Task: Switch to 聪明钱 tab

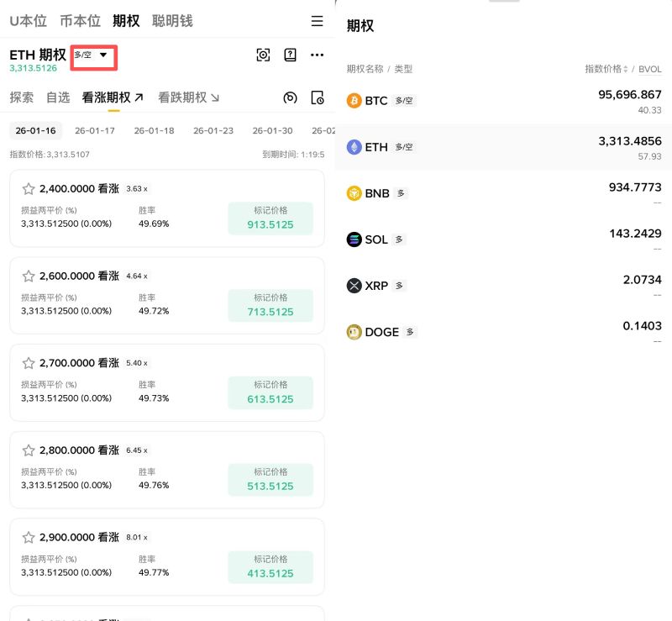Action: (x=172, y=20)
